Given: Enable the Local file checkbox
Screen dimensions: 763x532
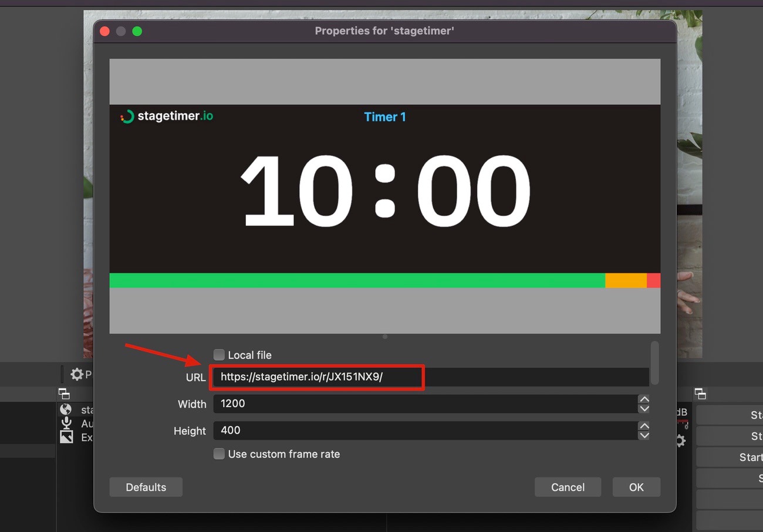Looking at the screenshot, I should point(218,355).
